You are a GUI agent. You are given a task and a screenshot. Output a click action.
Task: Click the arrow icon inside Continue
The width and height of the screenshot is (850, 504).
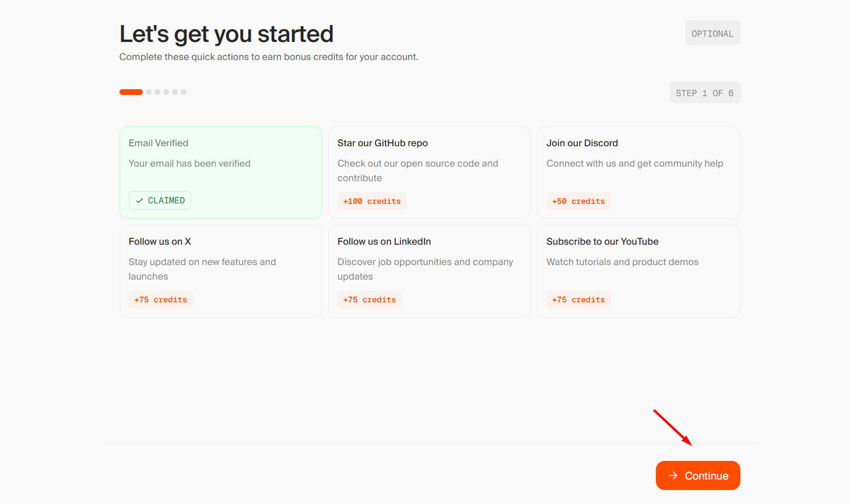coord(673,475)
